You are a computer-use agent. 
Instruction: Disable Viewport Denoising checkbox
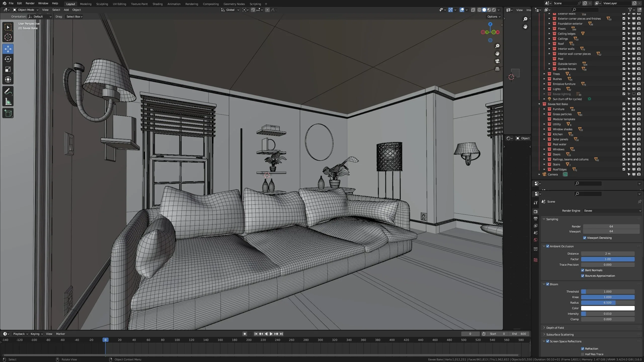coord(585,238)
